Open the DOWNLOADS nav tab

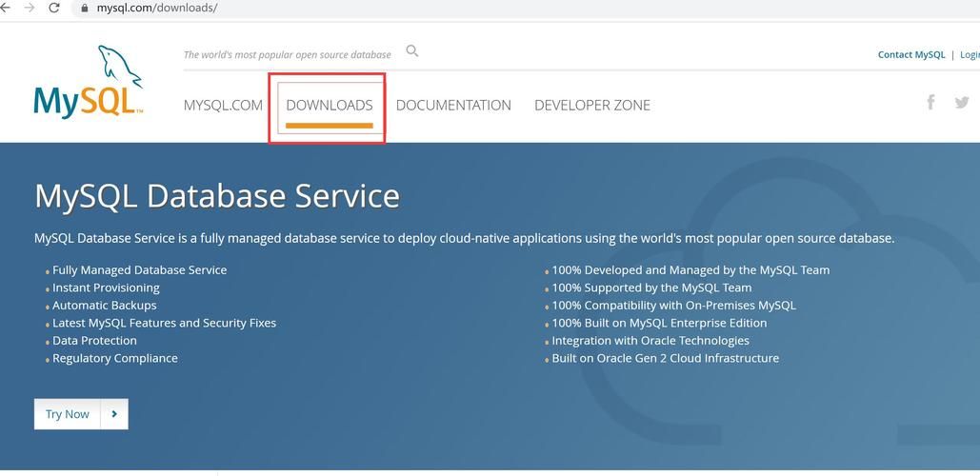point(330,105)
